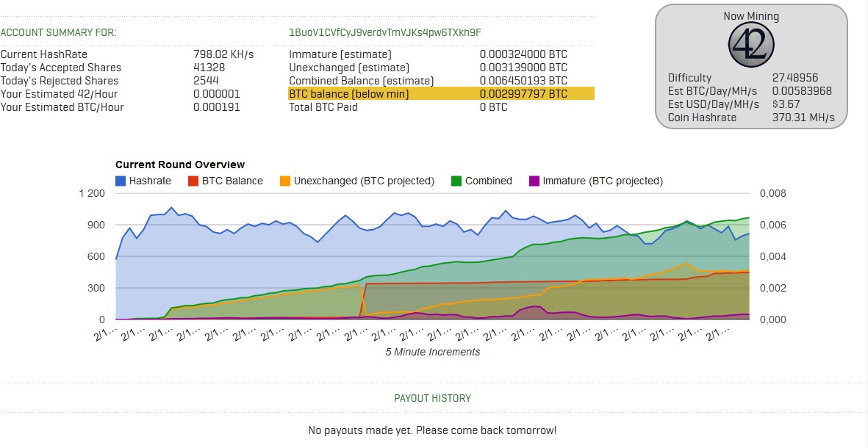Screen dimensions: 868x448
Task: Click the 'Combined' legend label
Action: point(489,181)
